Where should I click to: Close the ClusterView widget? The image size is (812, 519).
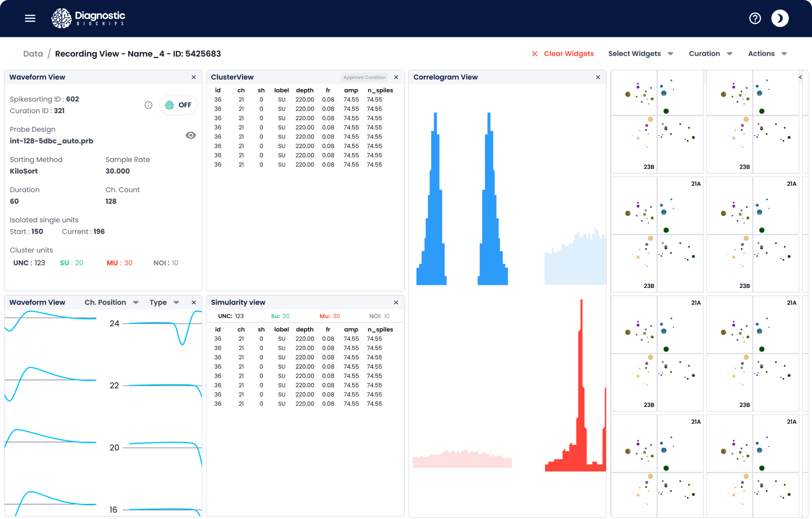[x=396, y=77]
